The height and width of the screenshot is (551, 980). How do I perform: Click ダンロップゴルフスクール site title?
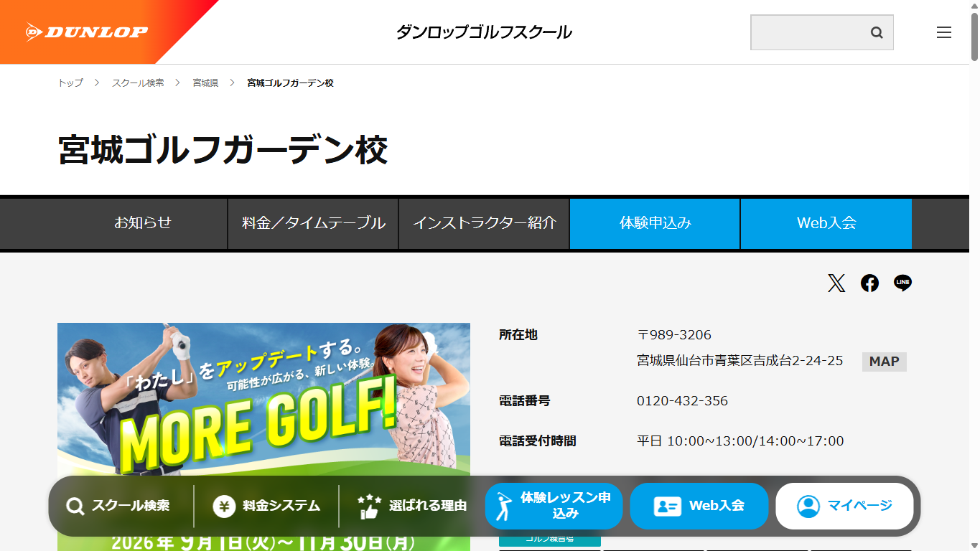484,32
